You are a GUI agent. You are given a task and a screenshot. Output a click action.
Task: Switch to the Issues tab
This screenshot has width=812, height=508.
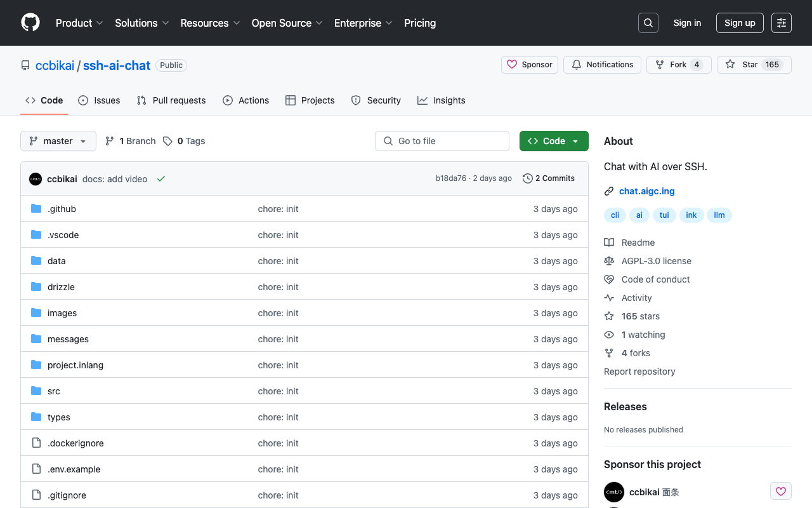(99, 100)
